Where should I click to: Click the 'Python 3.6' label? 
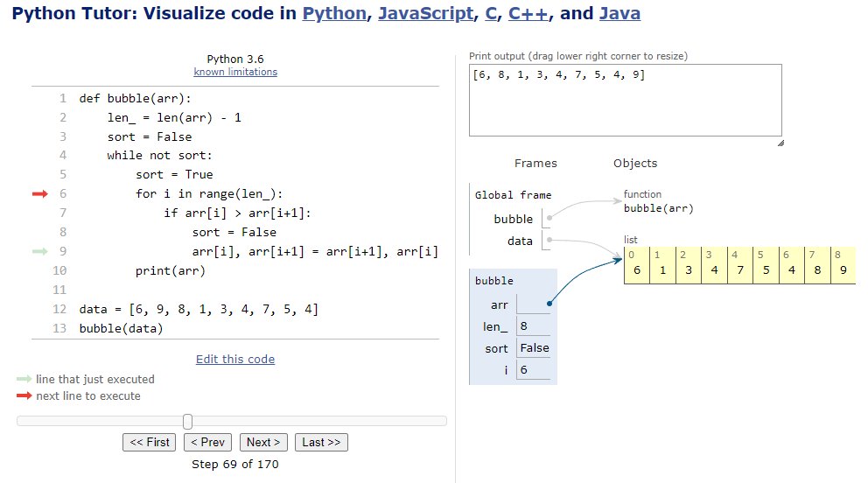point(235,59)
